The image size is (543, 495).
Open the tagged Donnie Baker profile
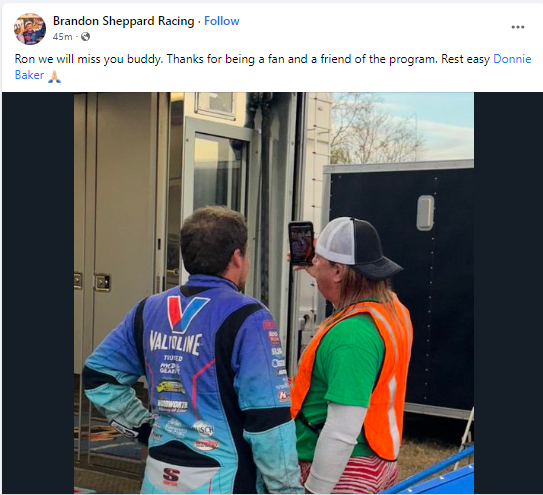pyautogui.click(x=512, y=59)
